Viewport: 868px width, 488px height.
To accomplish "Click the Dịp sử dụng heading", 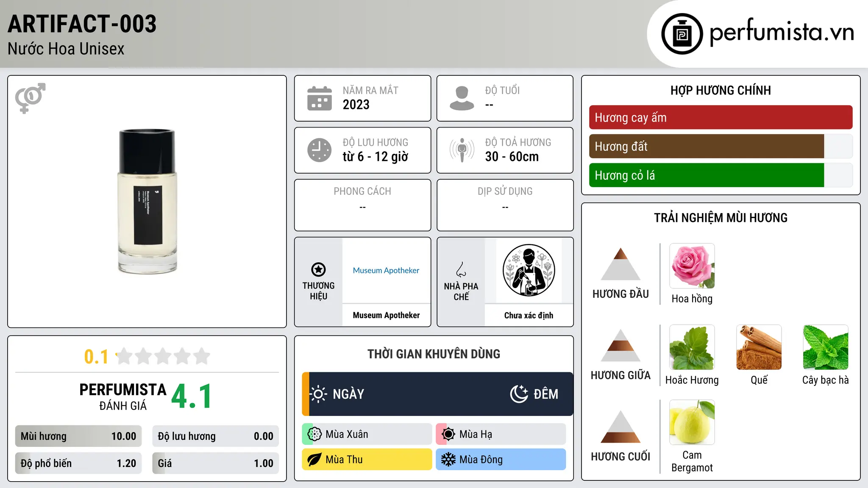I will (x=505, y=191).
